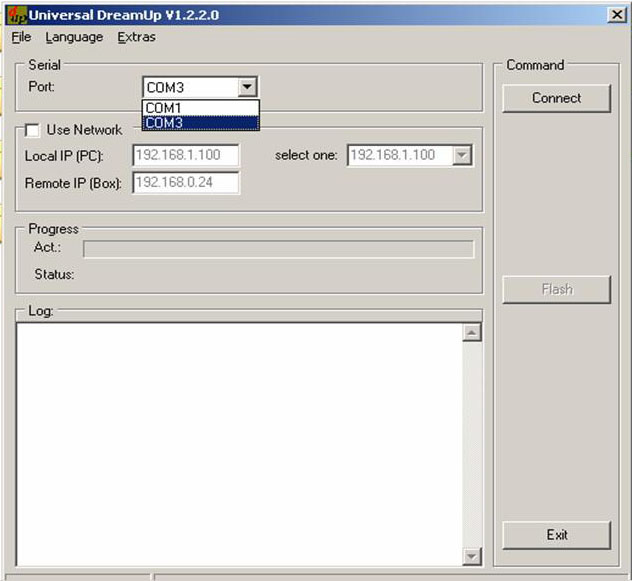
Task: Click the Act. progress bar
Action: pos(279,249)
